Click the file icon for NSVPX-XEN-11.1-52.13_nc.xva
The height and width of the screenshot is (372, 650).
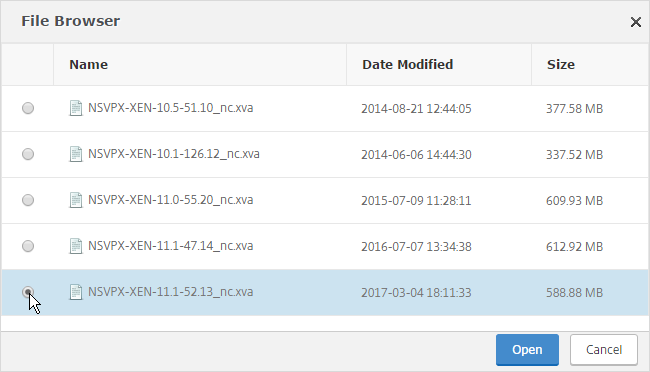tap(75, 292)
